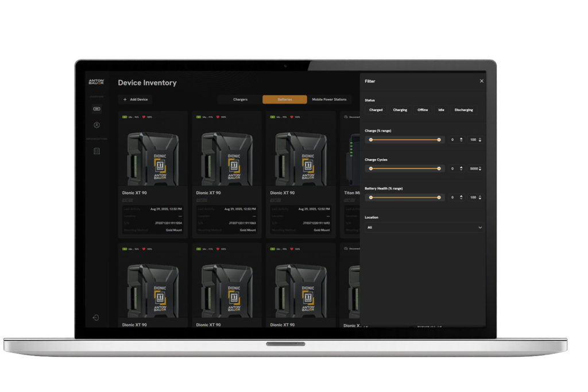The height and width of the screenshot is (392, 588).
Task: Click the Charge Cycles maximum 5000 stepper
Action: 480,168
